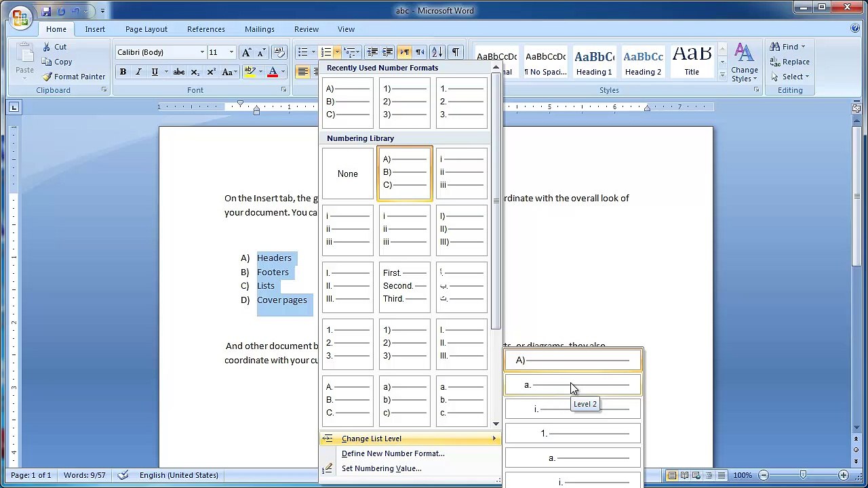This screenshot has width=868, height=488.
Task: Click the zoom slider handle
Action: (803, 475)
